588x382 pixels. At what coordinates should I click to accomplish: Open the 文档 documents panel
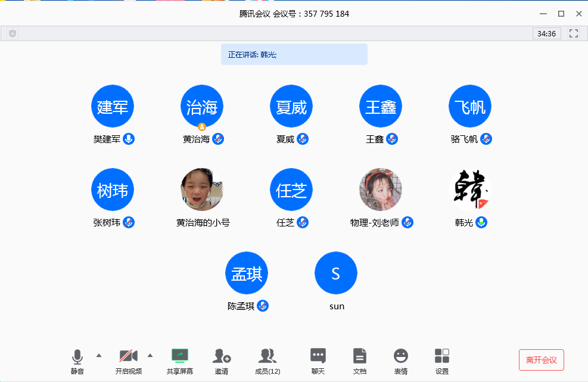(x=360, y=361)
